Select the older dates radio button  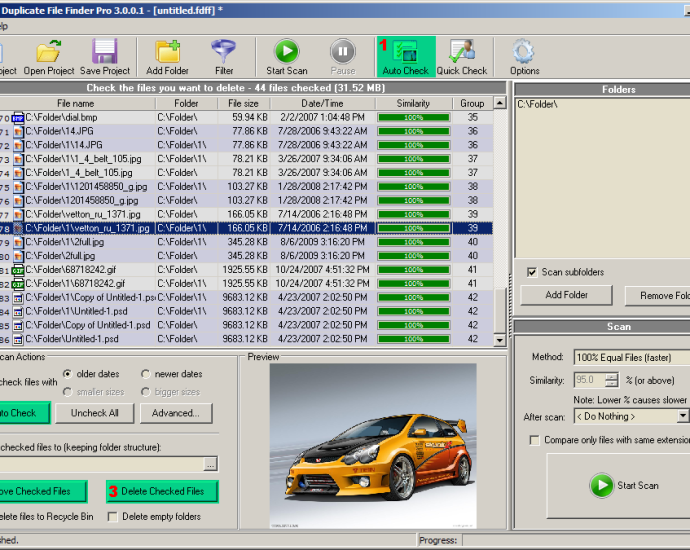point(67,374)
